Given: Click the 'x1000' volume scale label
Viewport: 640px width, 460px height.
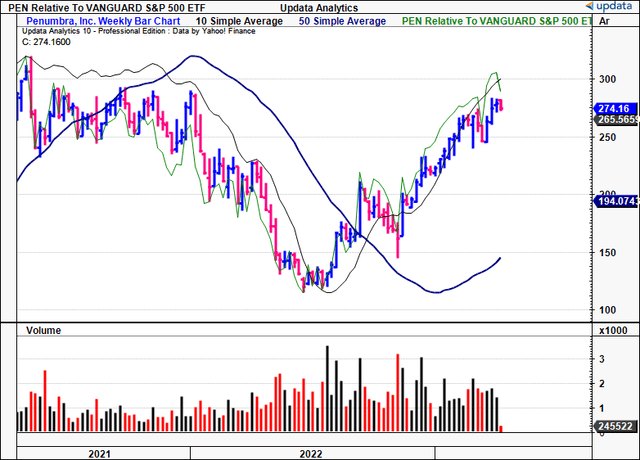Looking at the screenshot, I should [613, 331].
